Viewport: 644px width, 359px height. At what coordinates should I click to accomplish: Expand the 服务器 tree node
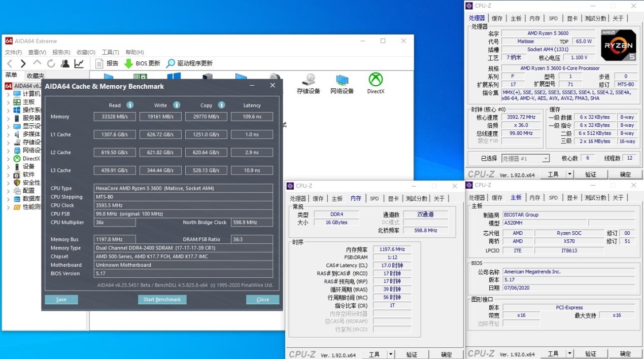[8, 118]
